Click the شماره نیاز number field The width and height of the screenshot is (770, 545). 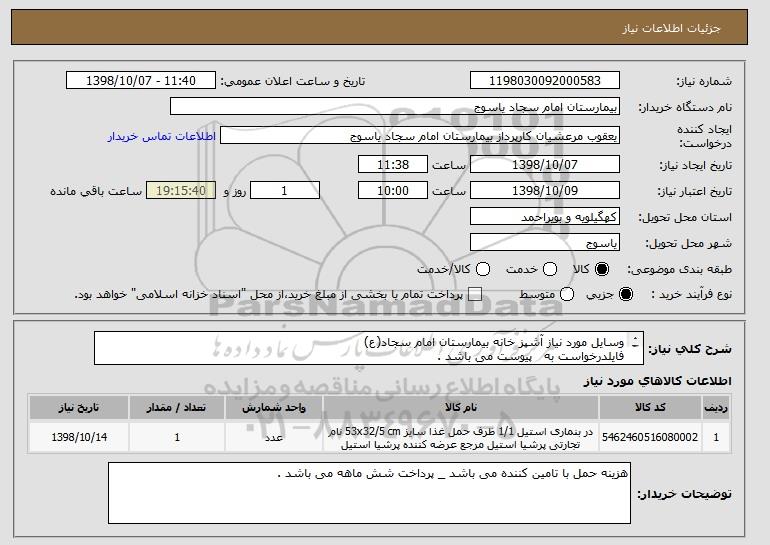click(x=545, y=81)
